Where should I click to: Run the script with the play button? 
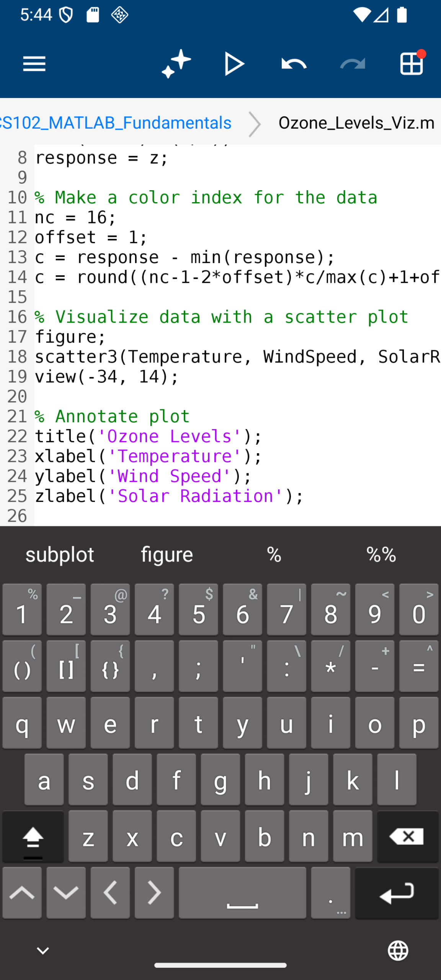(234, 64)
